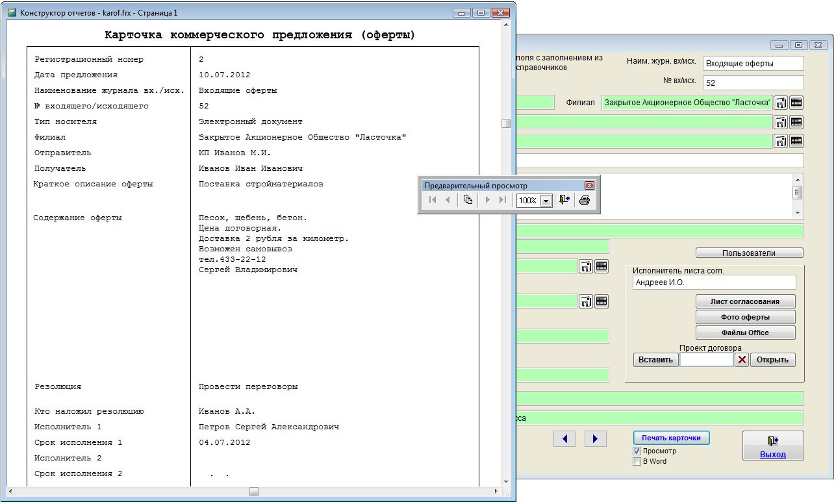This screenshot has width=836, height=504.
Task: Go to previous record with blue left arrow
Action: [x=564, y=439]
